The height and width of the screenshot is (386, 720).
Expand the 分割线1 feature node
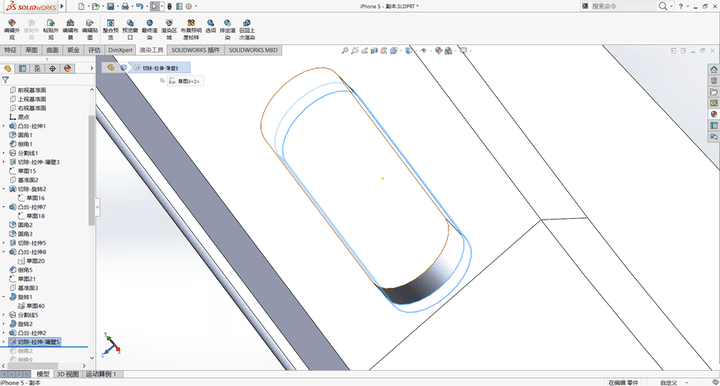tap(4, 153)
